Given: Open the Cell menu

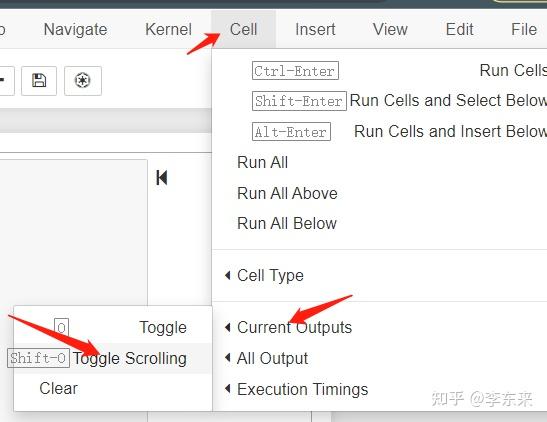Looking at the screenshot, I should click(x=243, y=29).
